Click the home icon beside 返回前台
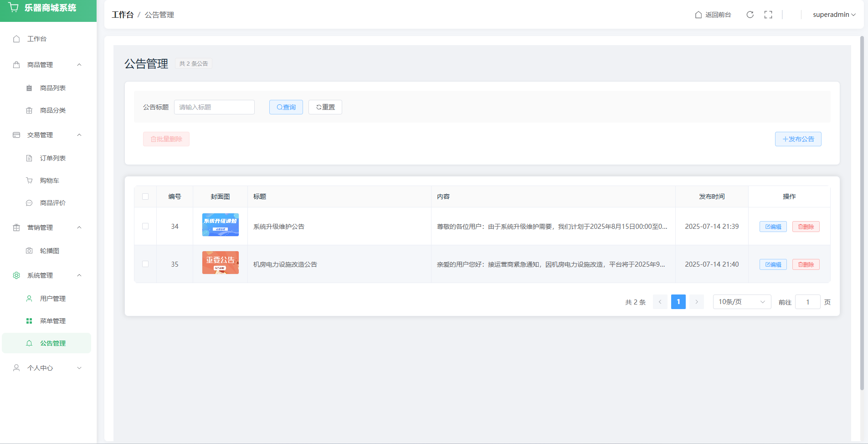 tap(698, 15)
